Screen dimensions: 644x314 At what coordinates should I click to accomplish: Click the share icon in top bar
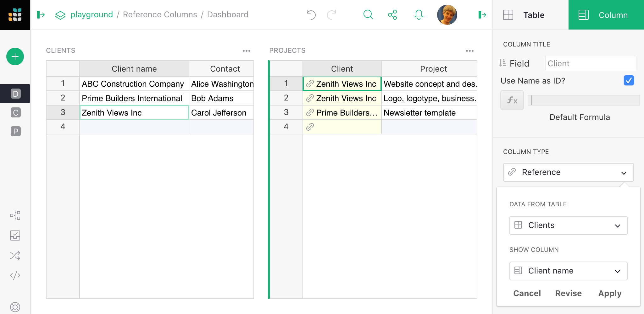392,15
